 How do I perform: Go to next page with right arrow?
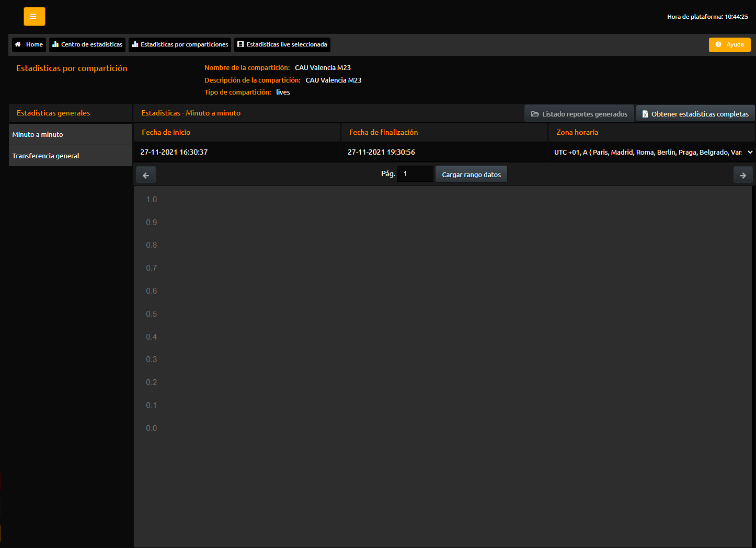(743, 175)
